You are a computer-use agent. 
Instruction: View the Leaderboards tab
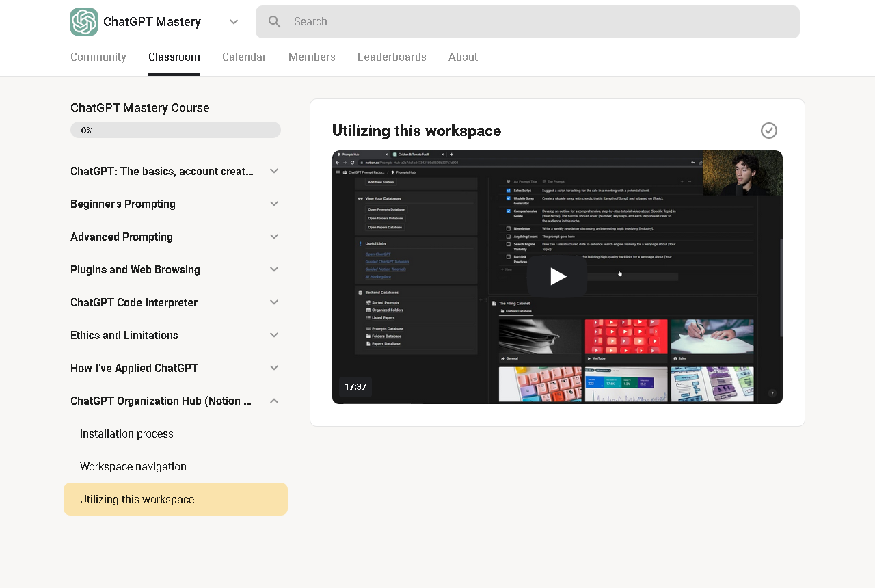click(x=392, y=57)
